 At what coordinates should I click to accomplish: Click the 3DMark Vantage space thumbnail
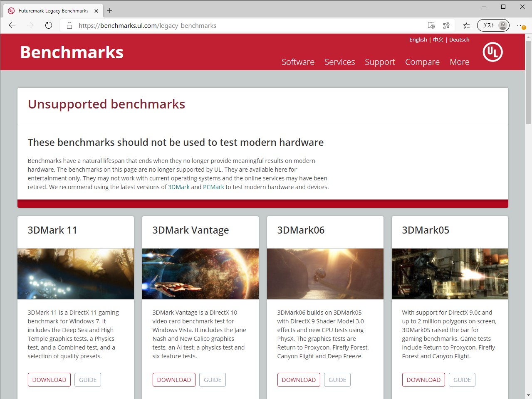coord(200,274)
